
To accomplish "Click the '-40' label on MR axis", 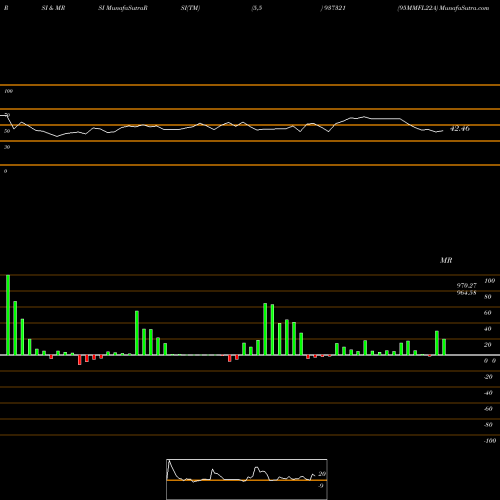I will (x=488, y=393).
